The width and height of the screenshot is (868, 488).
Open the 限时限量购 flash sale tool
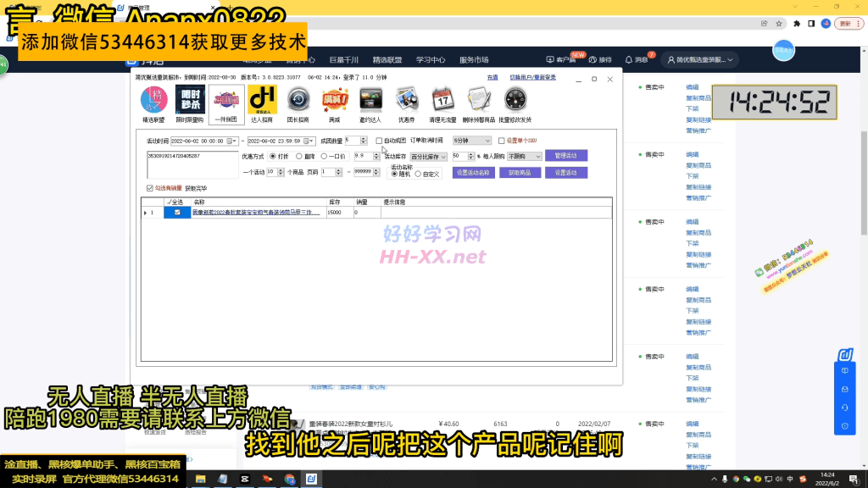click(x=190, y=104)
